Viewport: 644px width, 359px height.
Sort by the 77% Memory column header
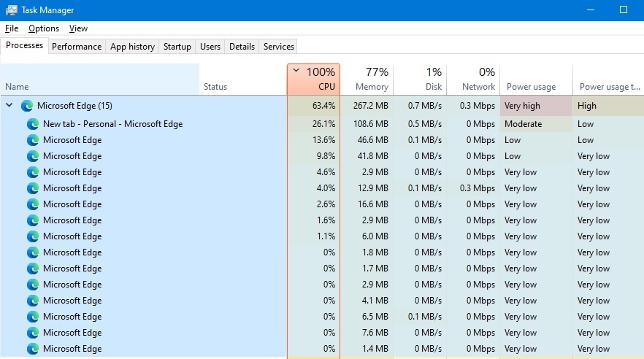tap(367, 80)
